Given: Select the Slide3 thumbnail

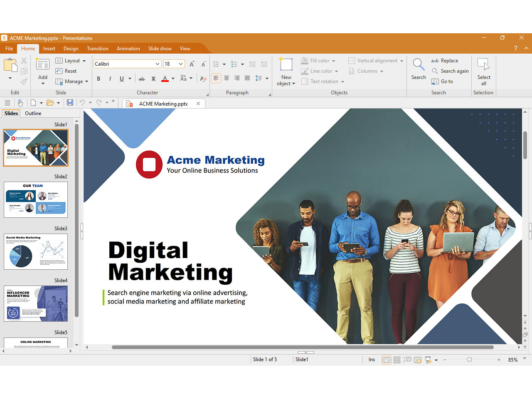Looking at the screenshot, I should pyautogui.click(x=36, y=251).
